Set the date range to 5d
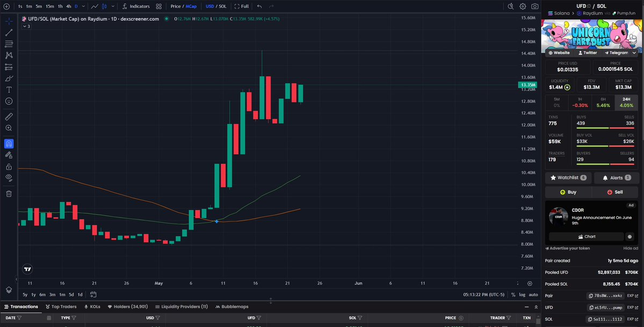The width and height of the screenshot is (644, 327). point(71,295)
